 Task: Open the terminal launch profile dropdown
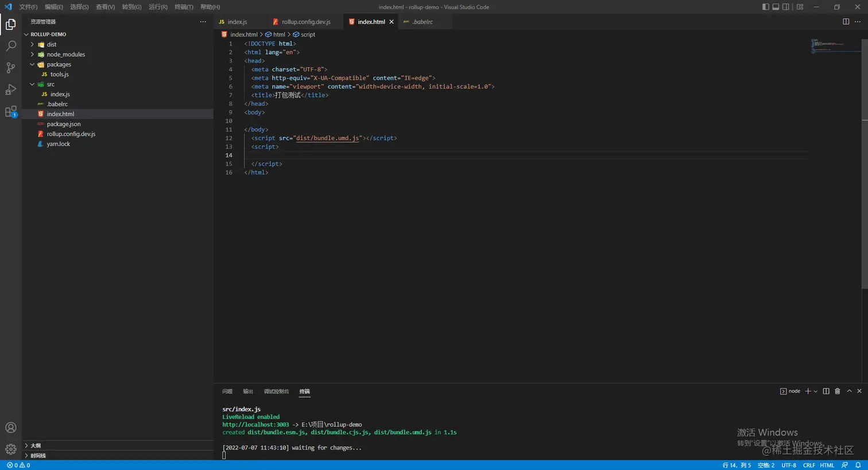(x=816, y=391)
